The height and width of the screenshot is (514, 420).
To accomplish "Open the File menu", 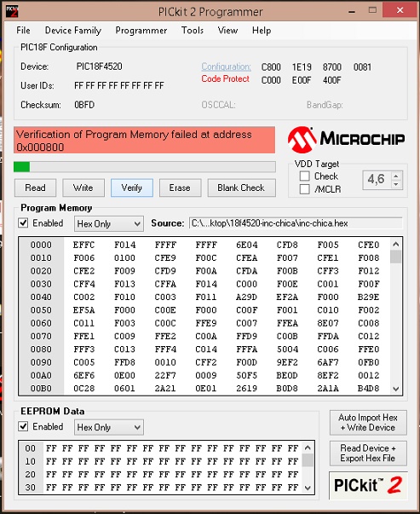I will (x=23, y=31).
